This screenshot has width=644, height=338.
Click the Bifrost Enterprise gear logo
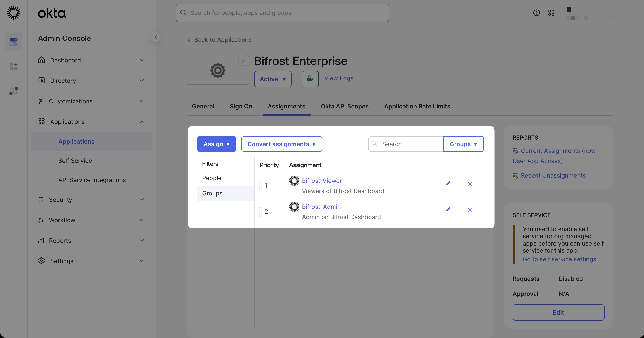tap(218, 70)
